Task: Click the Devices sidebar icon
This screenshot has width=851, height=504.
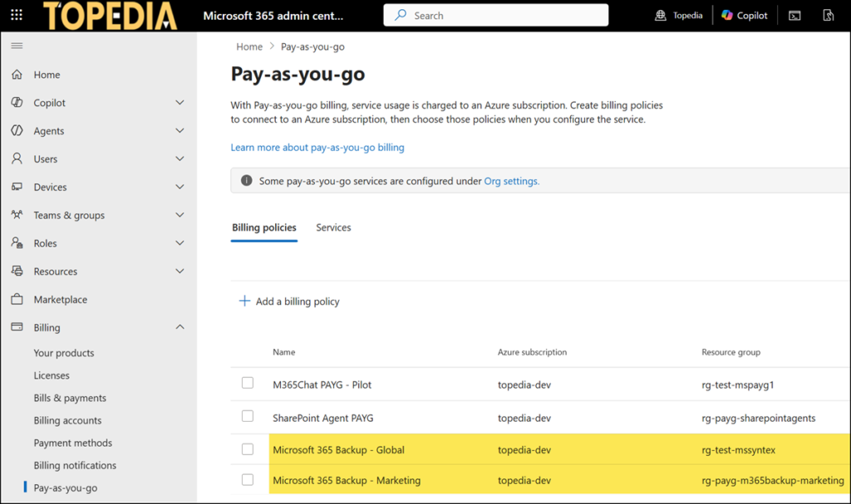Action: [x=17, y=187]
